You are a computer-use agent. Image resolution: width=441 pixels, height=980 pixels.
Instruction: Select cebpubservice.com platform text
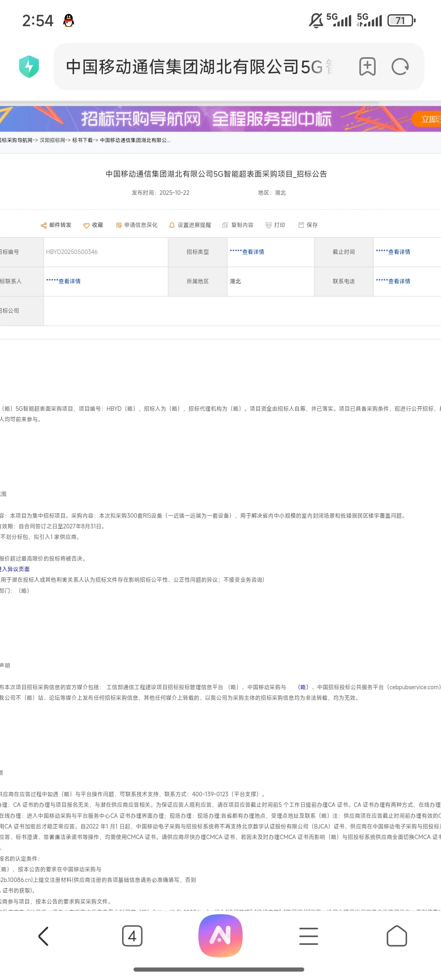tap(414, 687)
